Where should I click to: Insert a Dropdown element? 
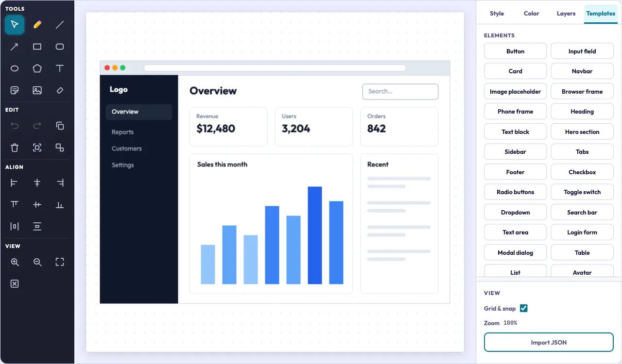pos(515,212)
